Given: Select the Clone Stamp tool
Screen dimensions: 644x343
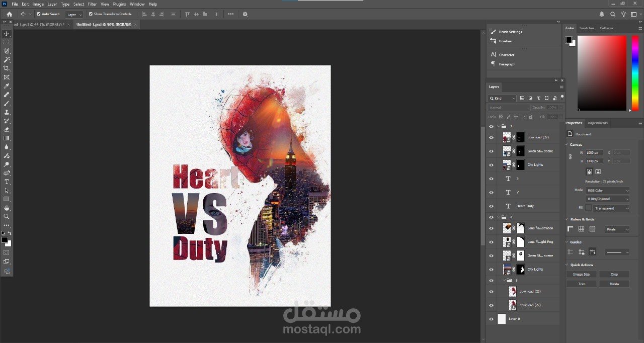Looking at the screenshot, I should (x=7, y=112).
